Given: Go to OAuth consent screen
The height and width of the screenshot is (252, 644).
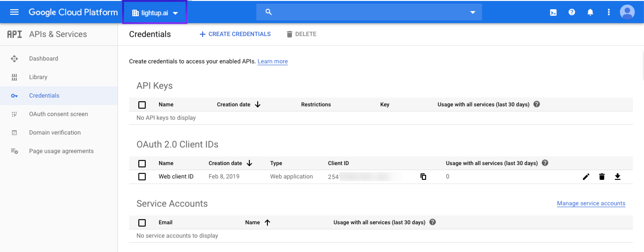Looking at the screenshot, I should click(58, 114).
